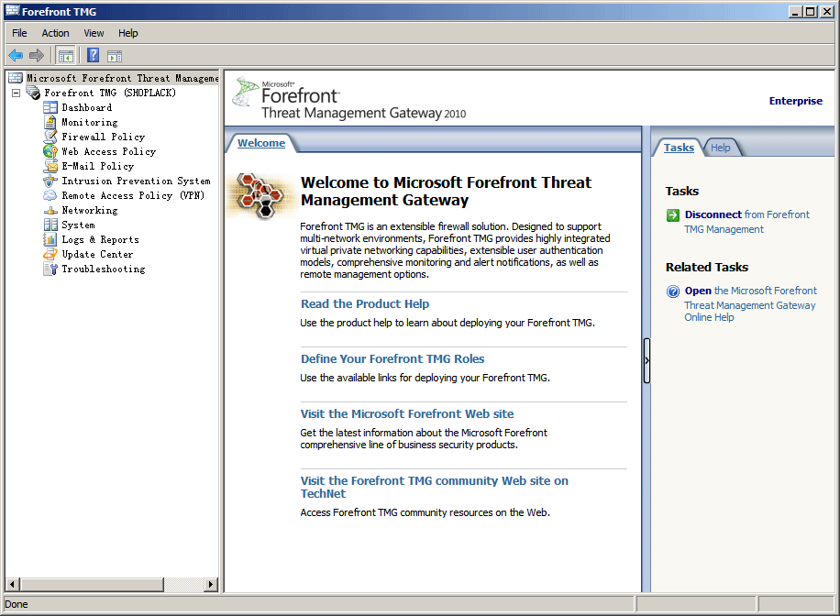The image size is (840, 616).
Task: Select Microsoft Forefront Threat Management root label
Action: pyautogui.click(x=123, y=78)
